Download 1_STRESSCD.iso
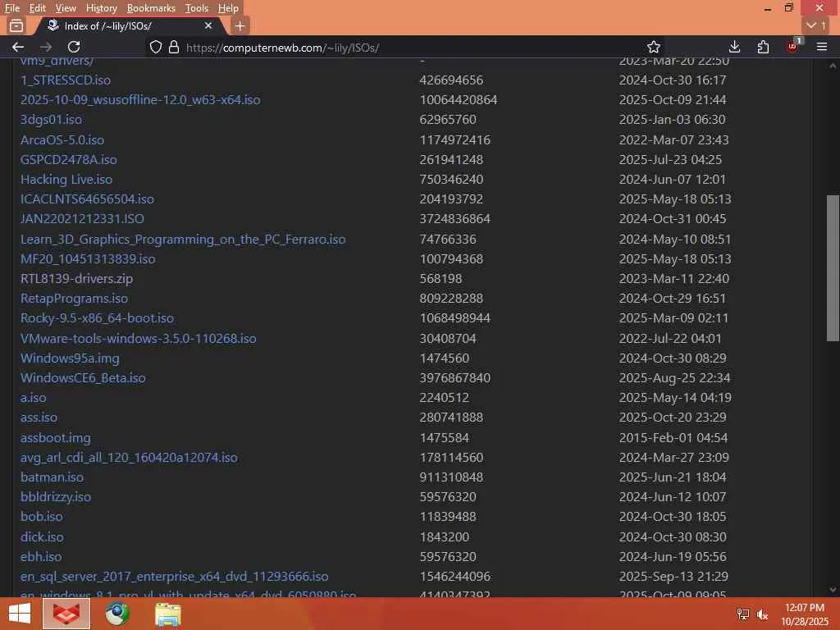This screenshot has height=630, width=840. point(66,80)
